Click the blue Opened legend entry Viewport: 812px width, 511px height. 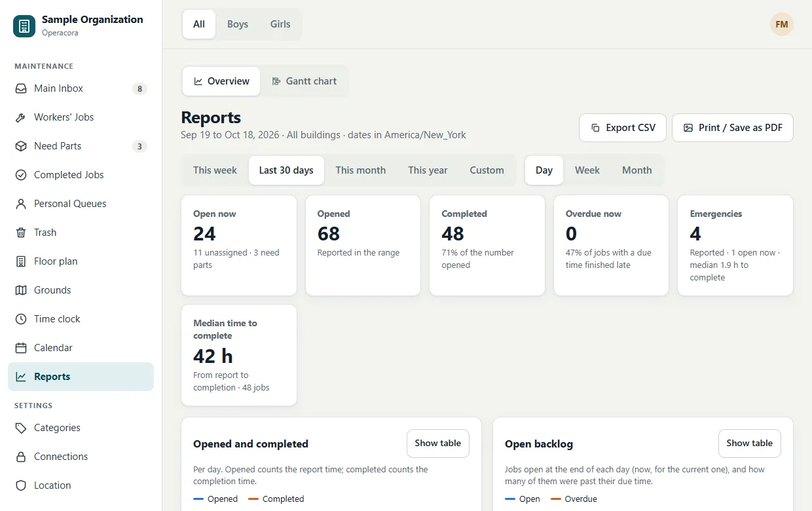(x=215, y=499)
